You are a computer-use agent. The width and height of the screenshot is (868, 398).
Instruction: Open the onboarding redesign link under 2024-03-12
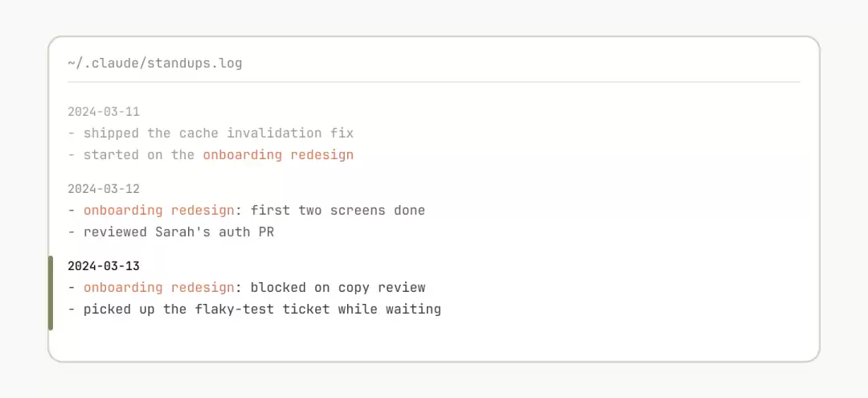(159, 211)
